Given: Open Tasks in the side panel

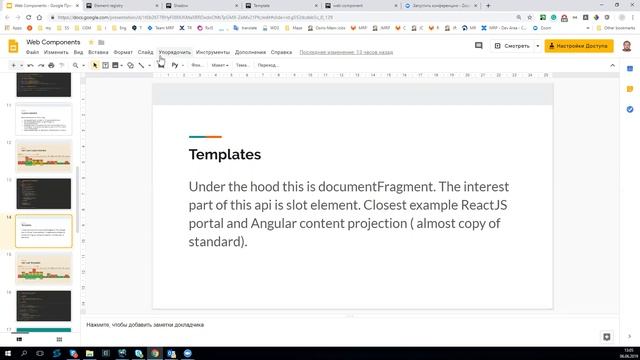Looking at the screenshot, I should [630, 109].
